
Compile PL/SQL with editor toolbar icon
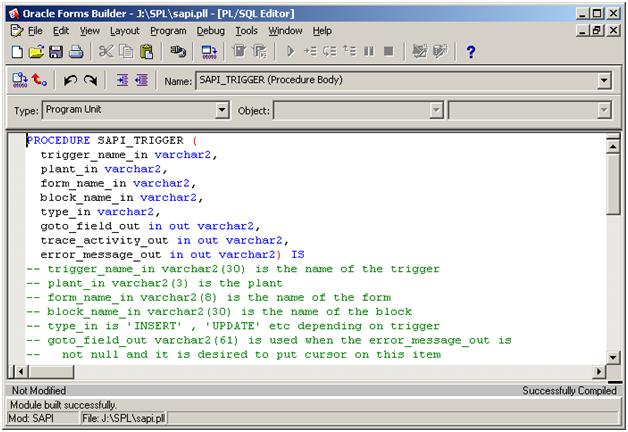pos(20,80)
